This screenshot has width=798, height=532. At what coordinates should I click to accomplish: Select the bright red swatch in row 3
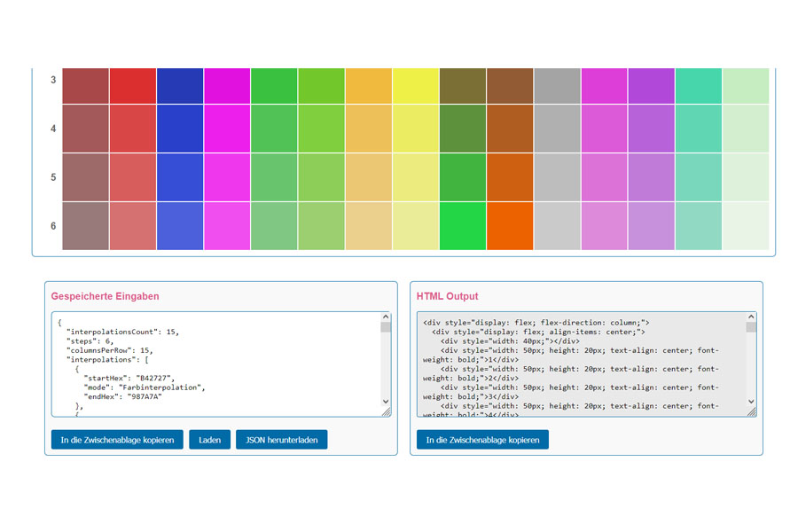[x=133, y=86]
